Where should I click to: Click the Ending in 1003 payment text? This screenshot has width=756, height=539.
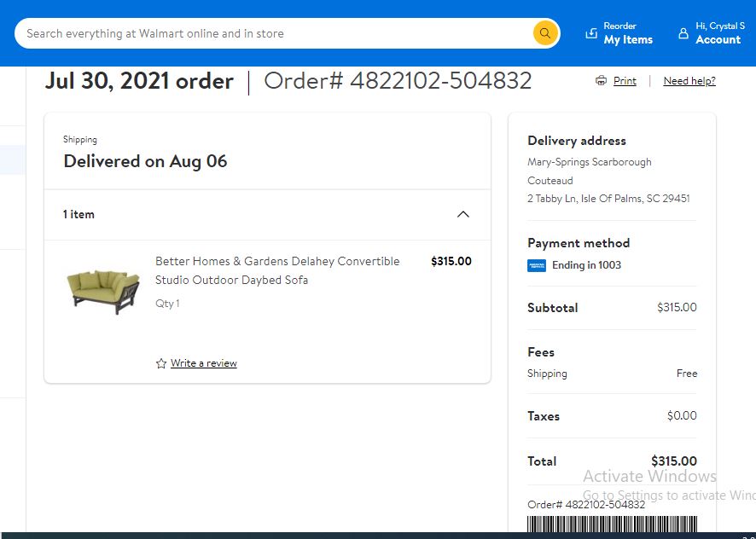(x=586, y=265)
